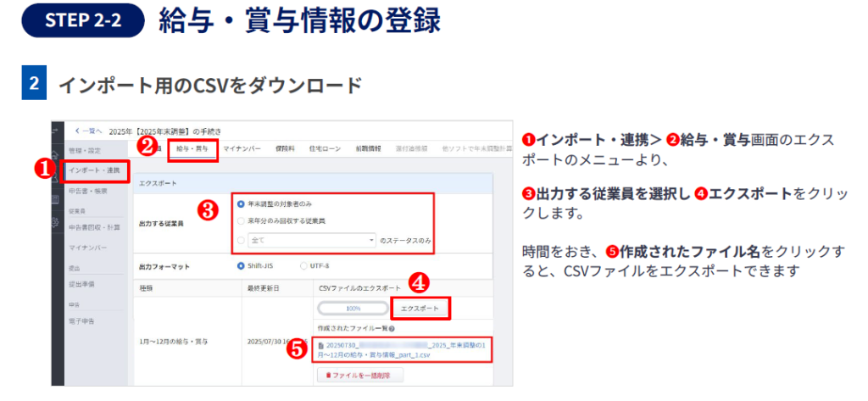Select インポート・連携 in the side menu
The height and width of the screenshot is (401, 868).
point(95,170)
